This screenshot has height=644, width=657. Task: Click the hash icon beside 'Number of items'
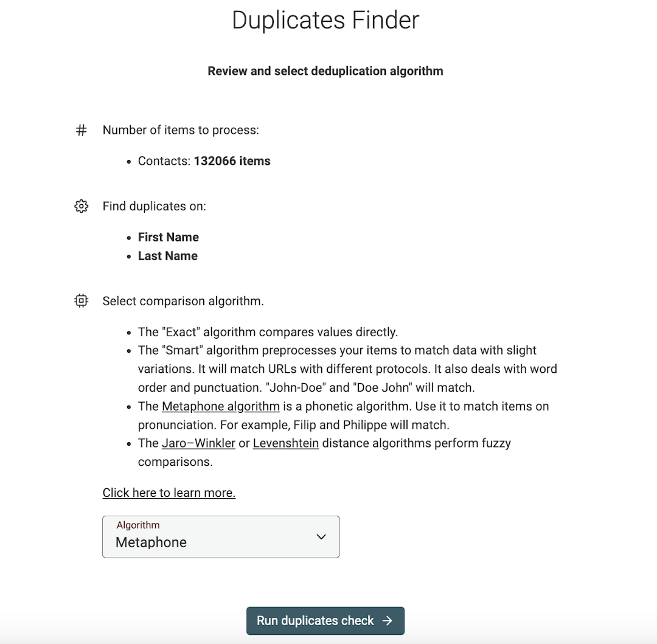(81, 130)
